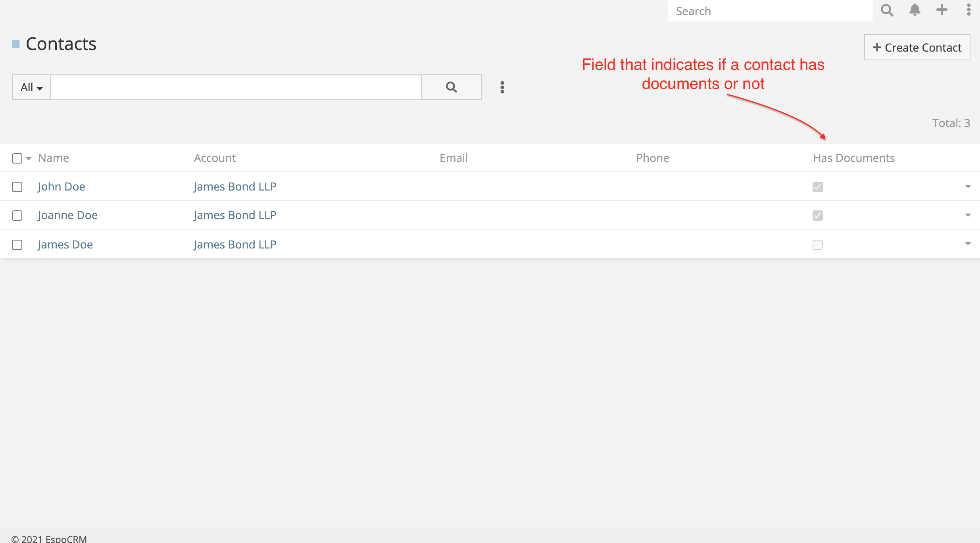The height and width of the screenshot is (543, 980).
Task: Select the Joanne Doe row checkbox
Action: [17, 216]
